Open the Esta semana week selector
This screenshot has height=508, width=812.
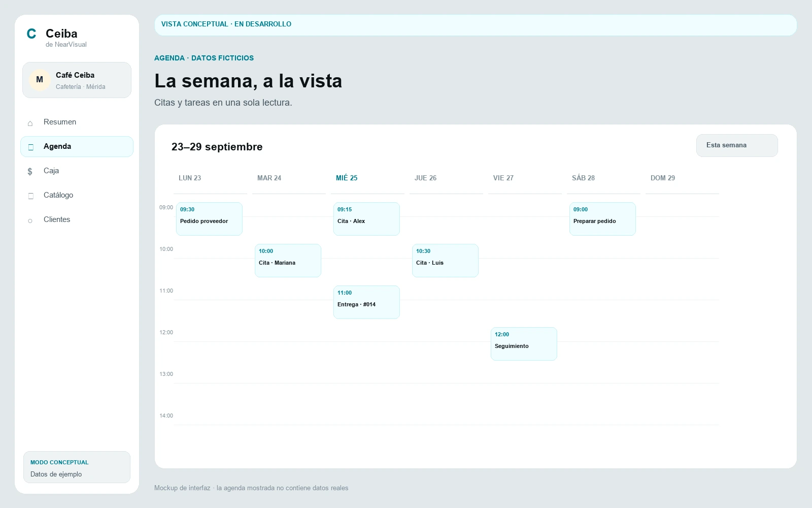737,145
